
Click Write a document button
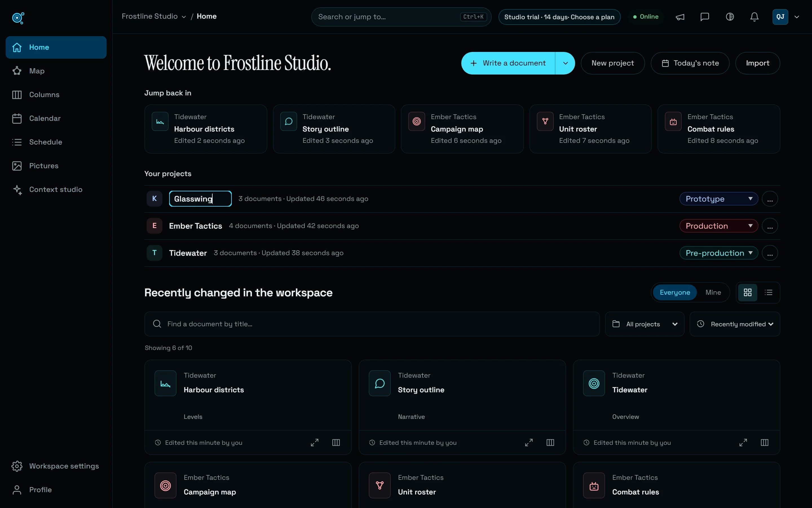(508, 63)
